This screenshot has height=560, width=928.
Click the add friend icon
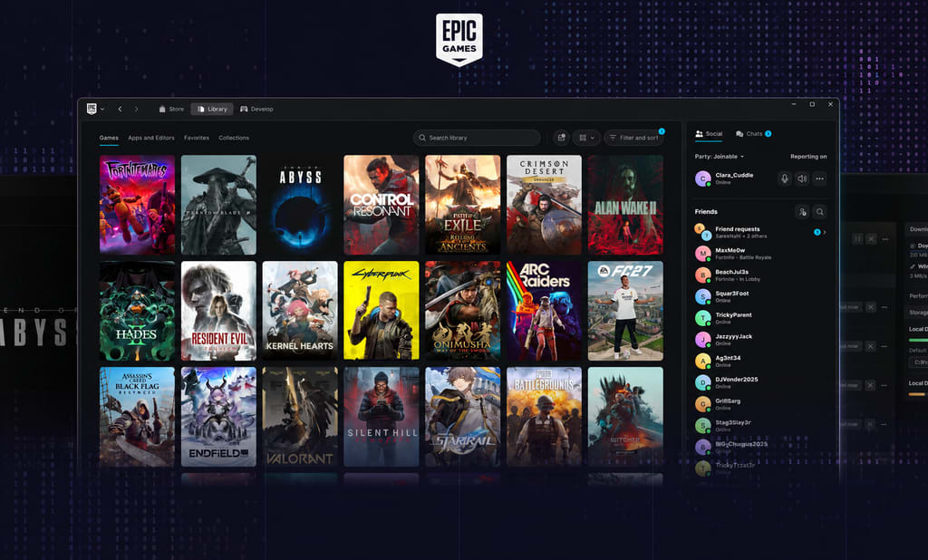click(802, 212)
